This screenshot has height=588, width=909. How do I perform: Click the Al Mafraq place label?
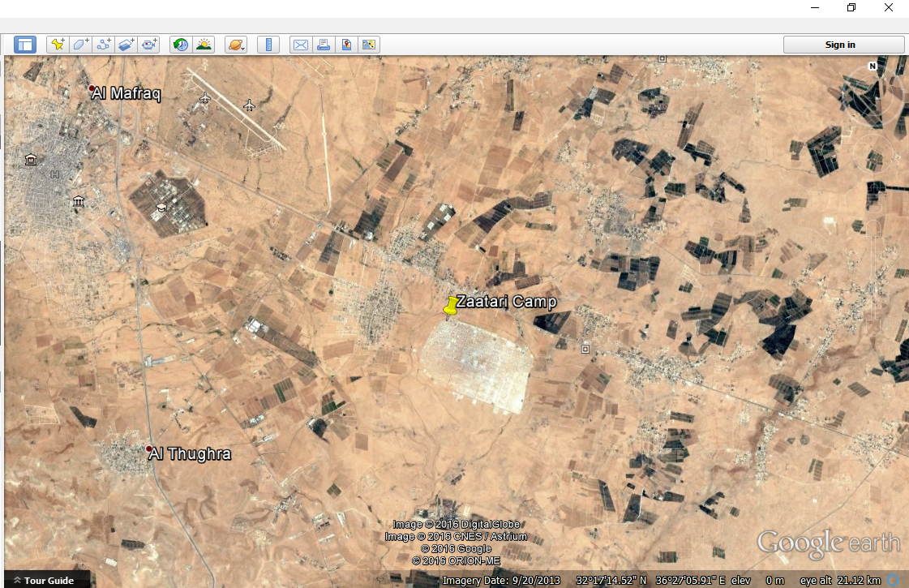[126, 94]
